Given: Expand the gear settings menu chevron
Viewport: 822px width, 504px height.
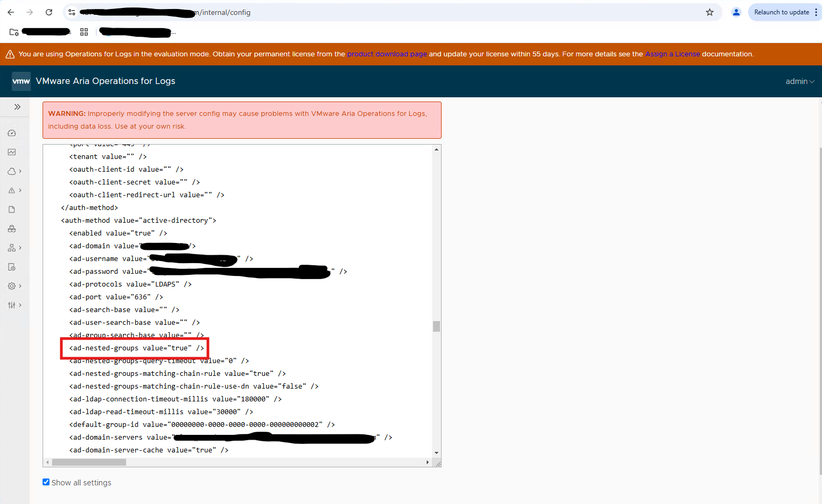Looking at the screenshot, I should pos(20,286).
